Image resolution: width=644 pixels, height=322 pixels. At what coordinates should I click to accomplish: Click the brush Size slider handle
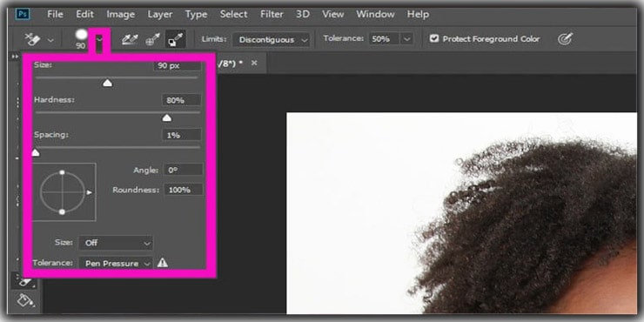[107, 84]
